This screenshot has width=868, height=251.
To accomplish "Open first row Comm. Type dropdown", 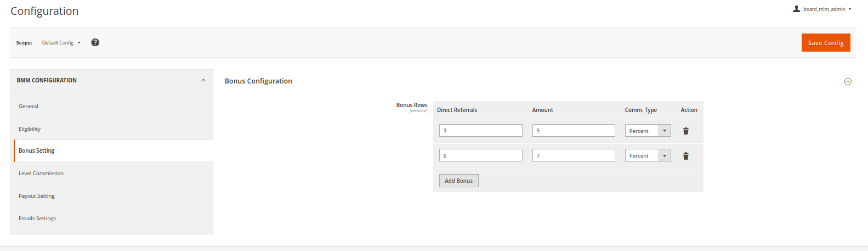I will 648,131.
